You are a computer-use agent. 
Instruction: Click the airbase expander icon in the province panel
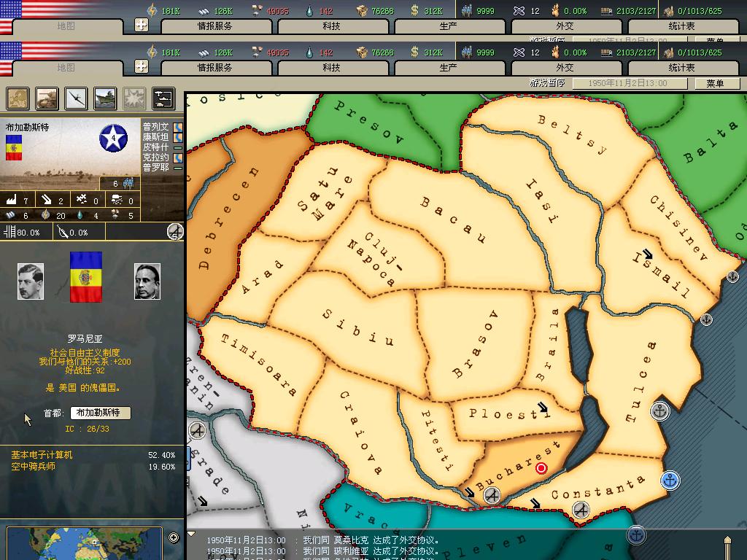tap(175, 232)
